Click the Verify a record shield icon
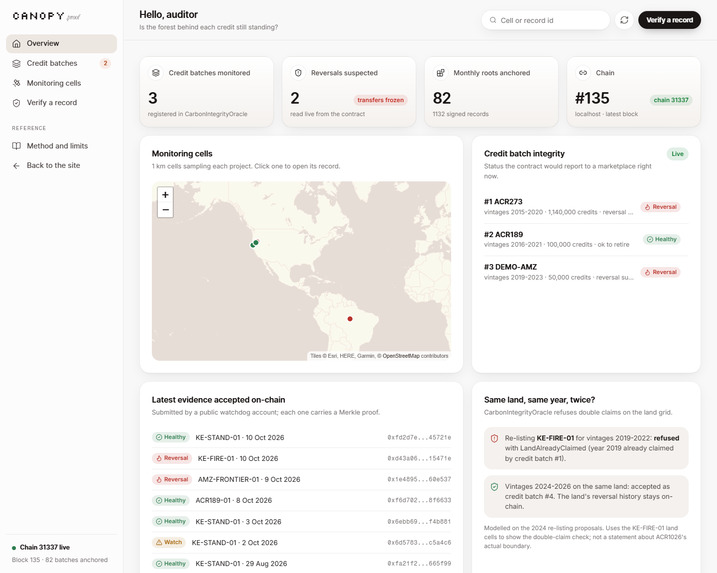 coord(16,103)
